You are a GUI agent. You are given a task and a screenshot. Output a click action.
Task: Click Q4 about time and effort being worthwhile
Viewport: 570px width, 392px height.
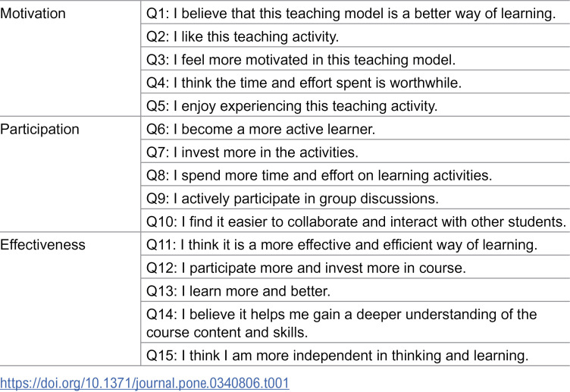click(355, 82)
